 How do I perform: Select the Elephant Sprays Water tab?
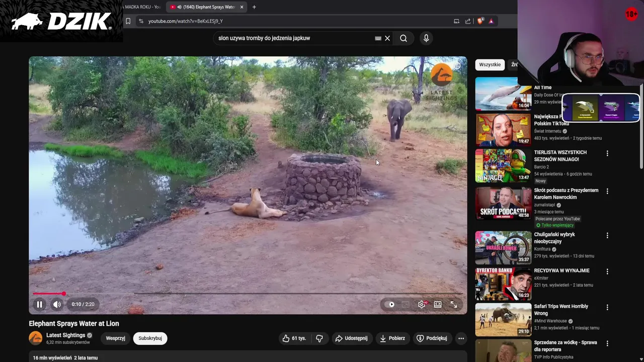pos(205,7)
